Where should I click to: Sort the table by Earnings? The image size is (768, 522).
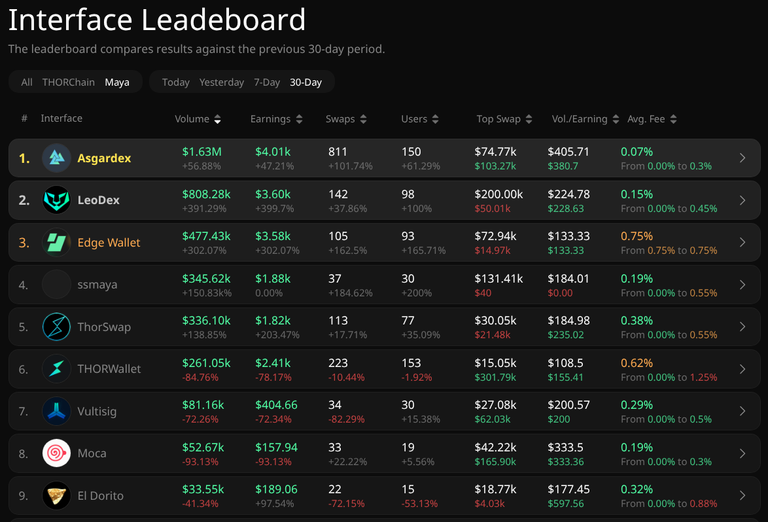(x=276, y=119)
